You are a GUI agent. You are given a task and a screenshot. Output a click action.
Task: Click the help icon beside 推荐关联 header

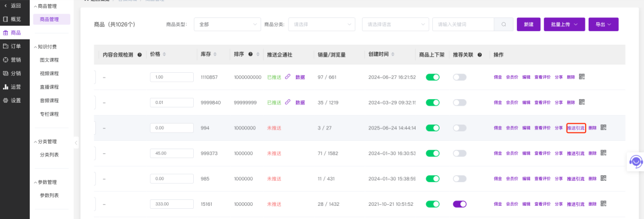pos(479,55)
